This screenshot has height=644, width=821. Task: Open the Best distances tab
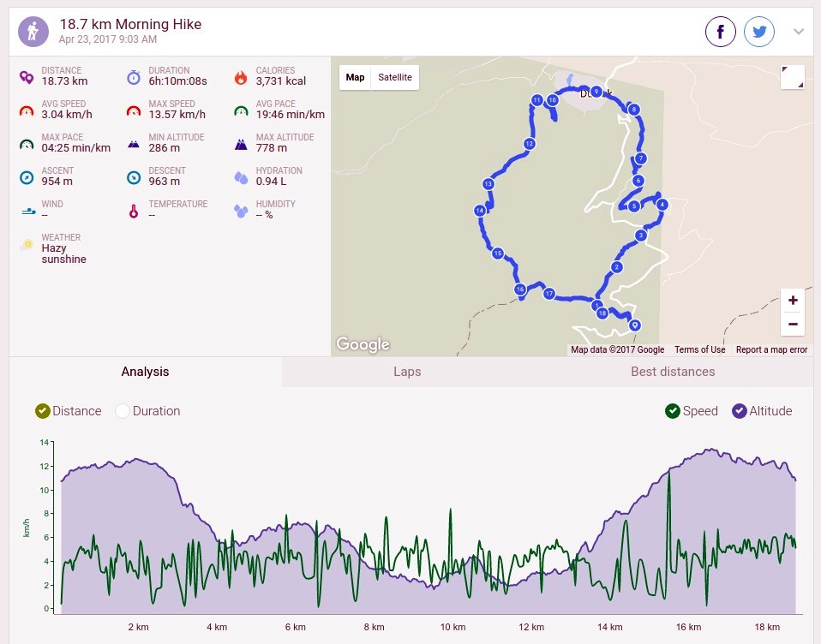(x=673, y=372)
